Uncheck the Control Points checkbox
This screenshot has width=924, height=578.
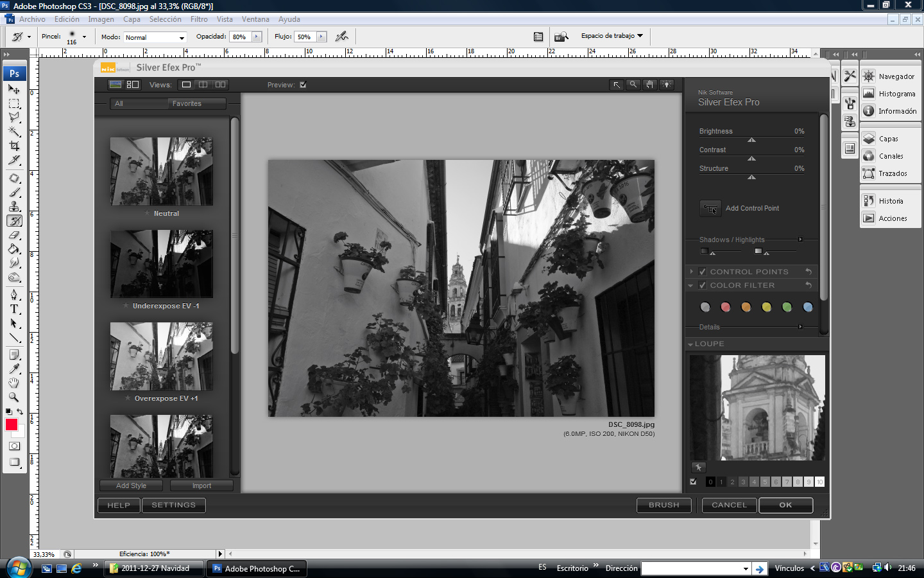pos(703,272)
